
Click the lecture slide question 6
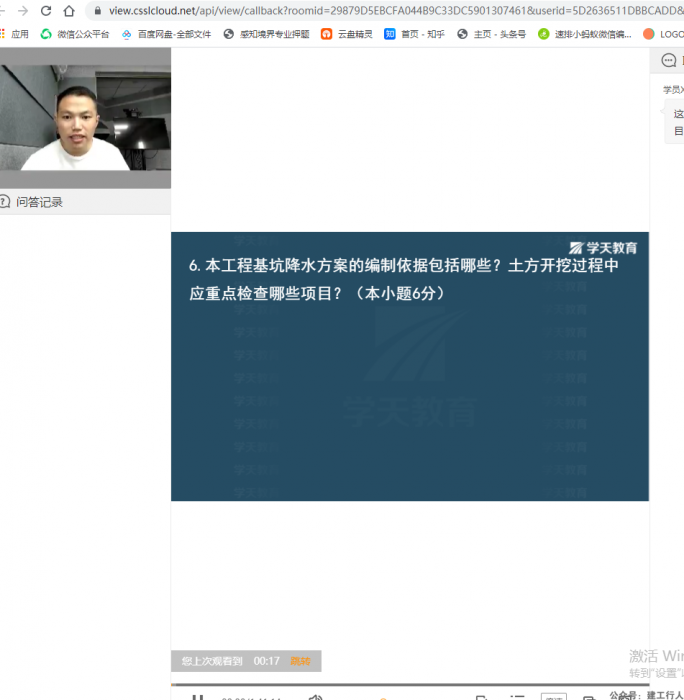(x=409, y=366)
